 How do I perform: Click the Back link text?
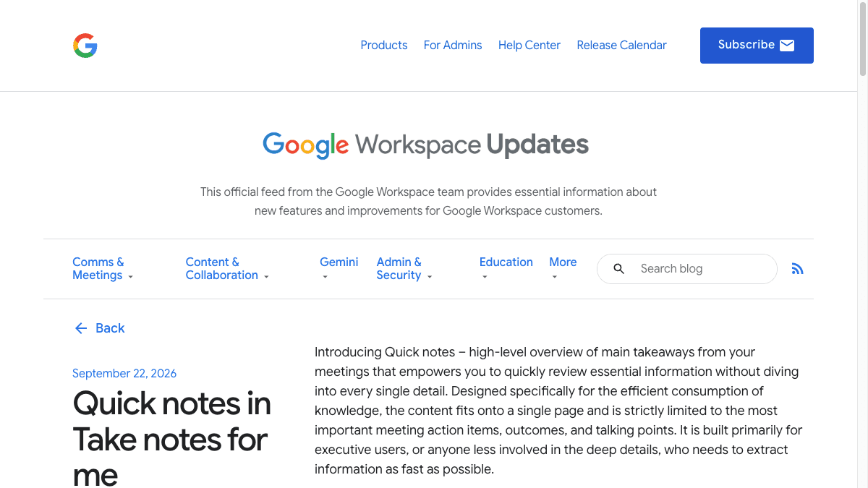tap(110, 328)
